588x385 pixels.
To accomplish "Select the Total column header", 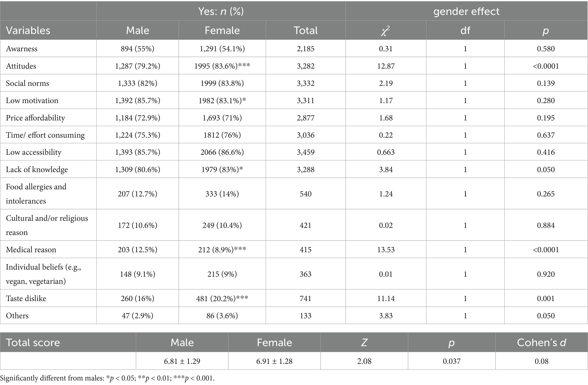I will (306, 30).
